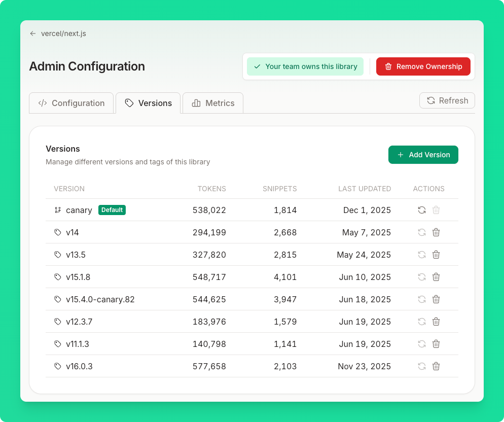Switch to the Configuration tab
The height and width of the screenshot is (422, 504).
point(71,103)
